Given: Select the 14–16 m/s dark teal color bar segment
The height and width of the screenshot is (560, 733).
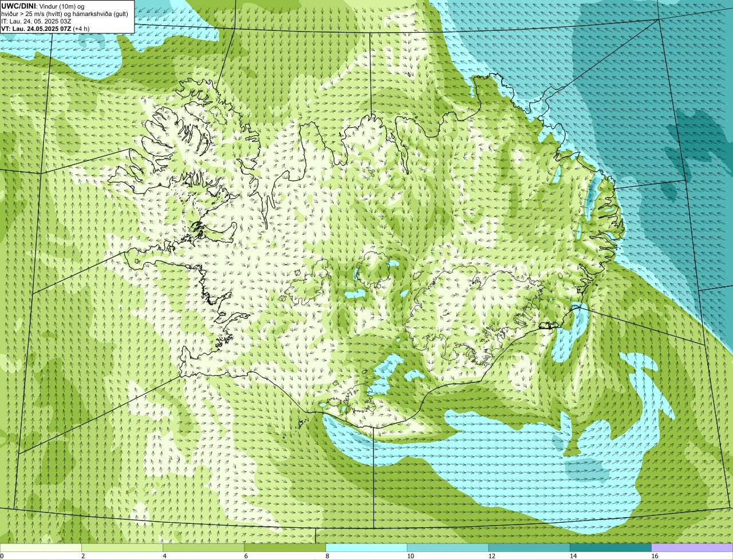Looking at the screenshot, I should click(611, 548).
